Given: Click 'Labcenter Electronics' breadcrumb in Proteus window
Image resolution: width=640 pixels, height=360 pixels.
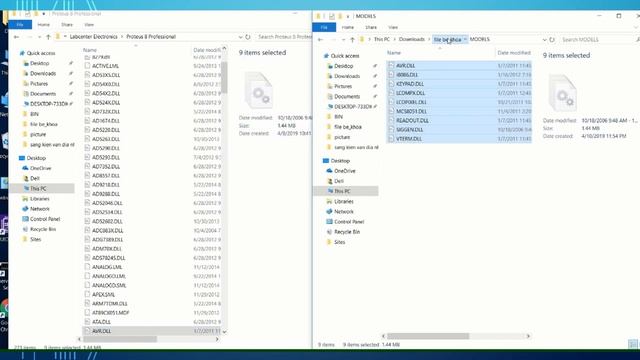Looking at the screenshot, I should tap(93, 37).
